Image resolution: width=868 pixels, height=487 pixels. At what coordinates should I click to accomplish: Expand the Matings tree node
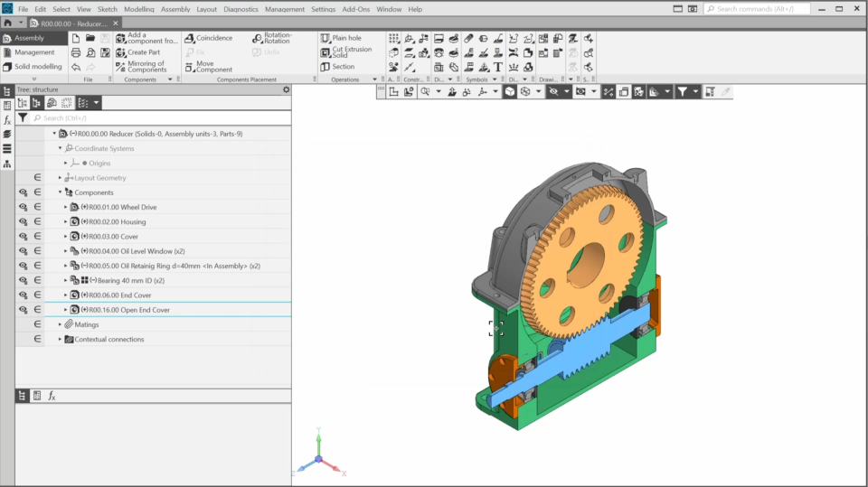pyautogui.click(x=61, y=324)
